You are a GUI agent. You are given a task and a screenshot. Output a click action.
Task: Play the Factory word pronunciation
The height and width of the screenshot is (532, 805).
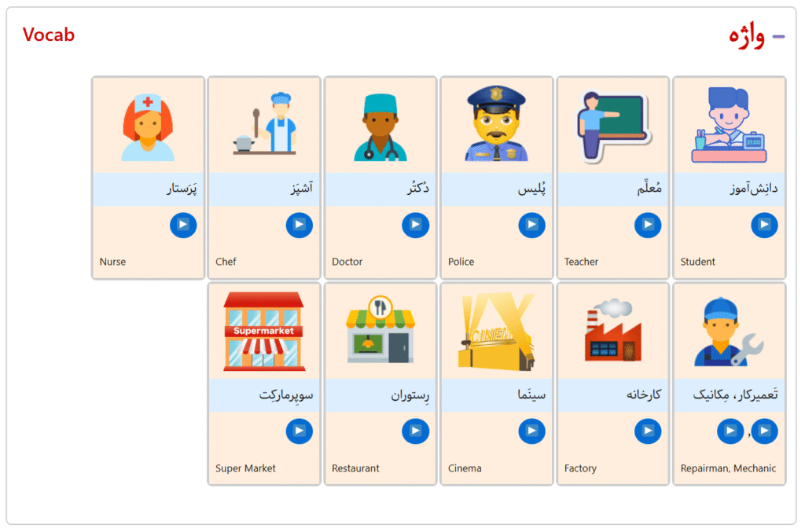(x=648, y=431)
